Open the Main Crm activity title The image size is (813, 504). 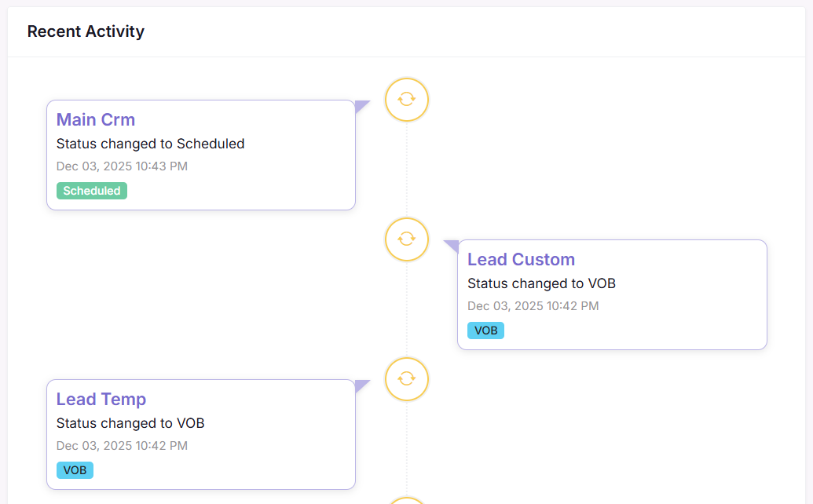pos(96,120)
